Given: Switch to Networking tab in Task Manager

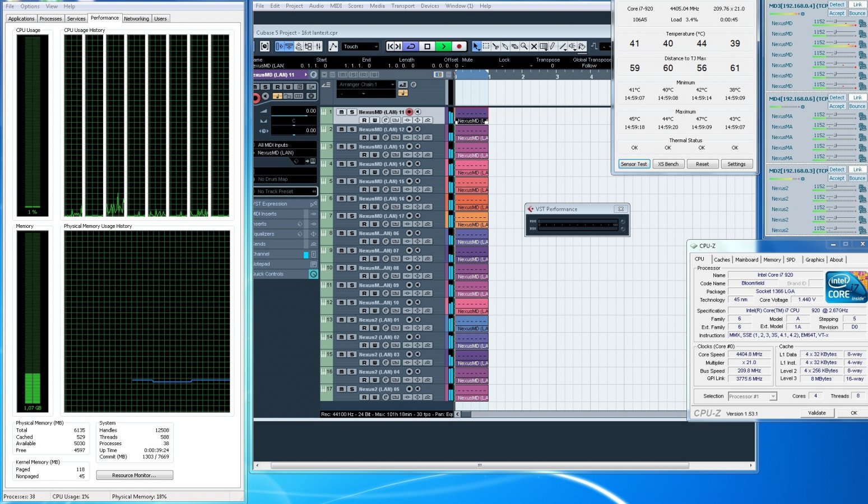Looking at the screenshot, I should tap(136, 18).
